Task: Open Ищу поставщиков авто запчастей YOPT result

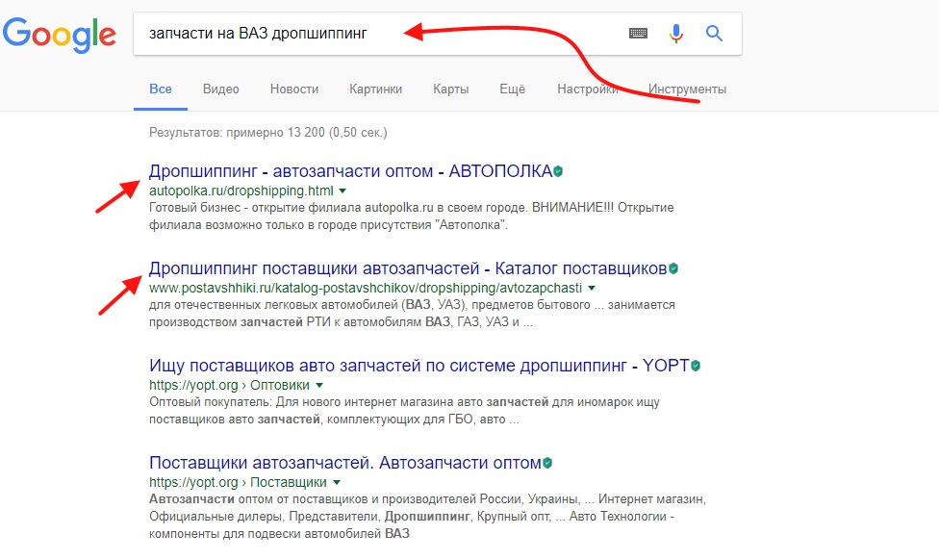Action: pos(419,366)
